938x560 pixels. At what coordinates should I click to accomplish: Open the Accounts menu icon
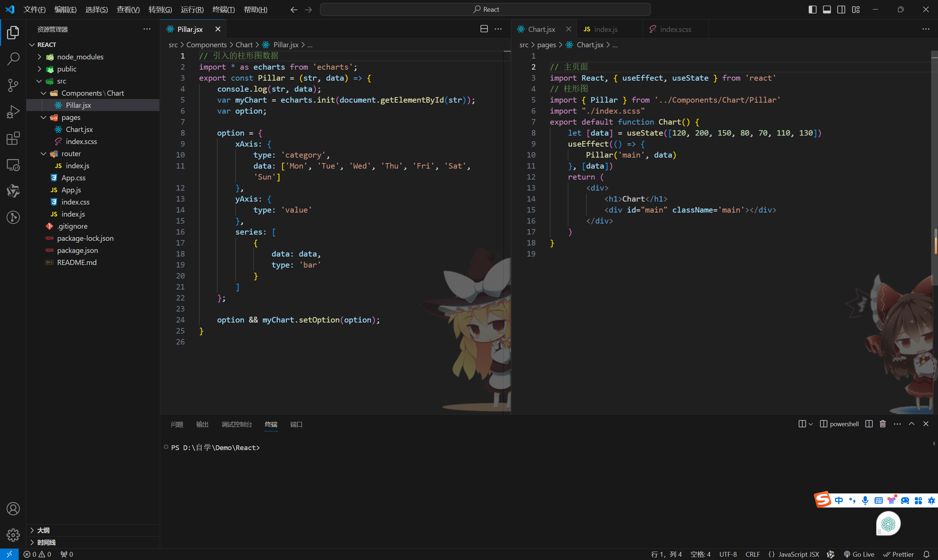(x=13, y=509)
